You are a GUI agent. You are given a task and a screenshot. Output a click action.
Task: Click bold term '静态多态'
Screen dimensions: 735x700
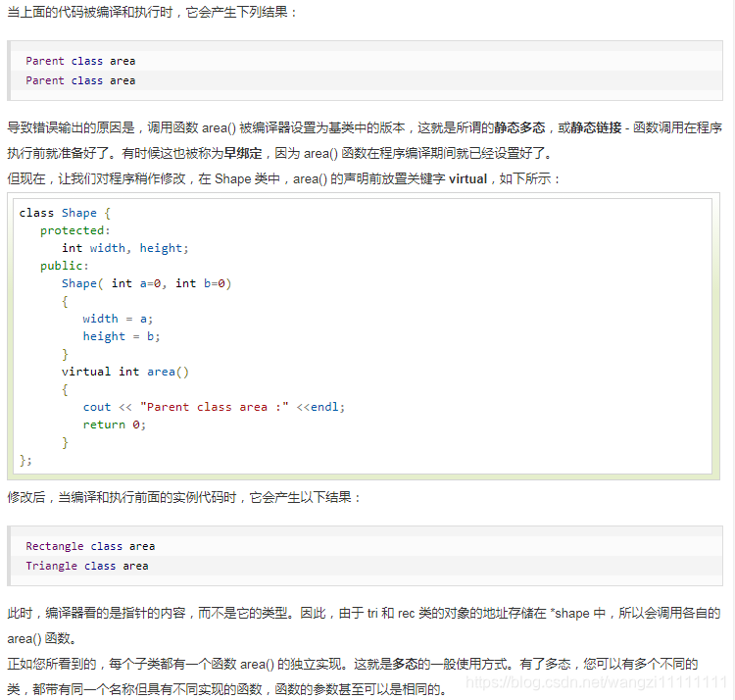(519, 127)
